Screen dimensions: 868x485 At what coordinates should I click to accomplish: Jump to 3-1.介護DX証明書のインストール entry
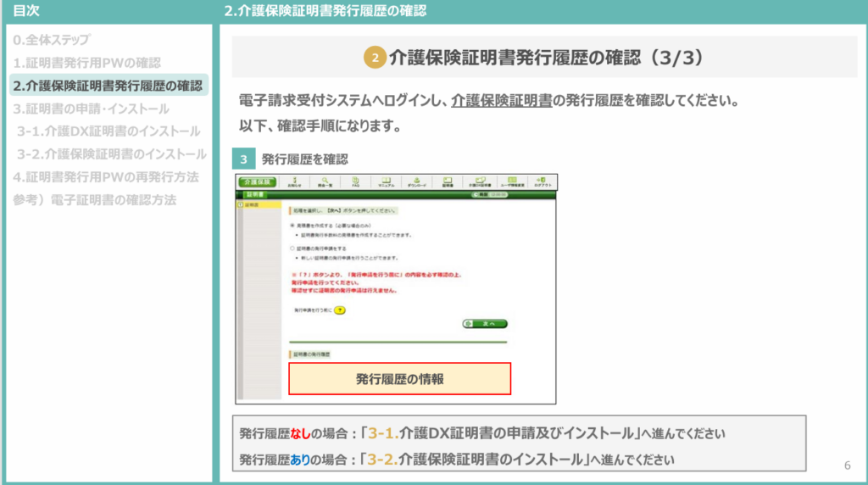coord(108,131)
